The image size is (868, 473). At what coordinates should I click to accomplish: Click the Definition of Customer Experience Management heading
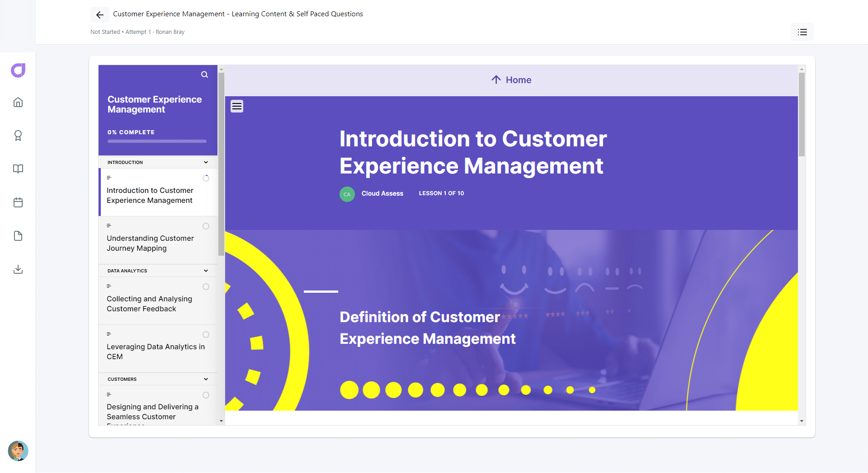[x=428, y=328]
